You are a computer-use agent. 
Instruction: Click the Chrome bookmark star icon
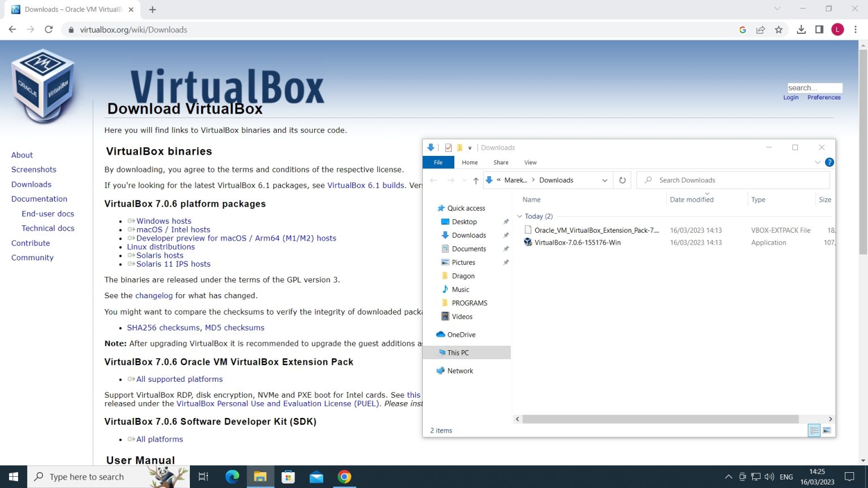pos(779,30)
